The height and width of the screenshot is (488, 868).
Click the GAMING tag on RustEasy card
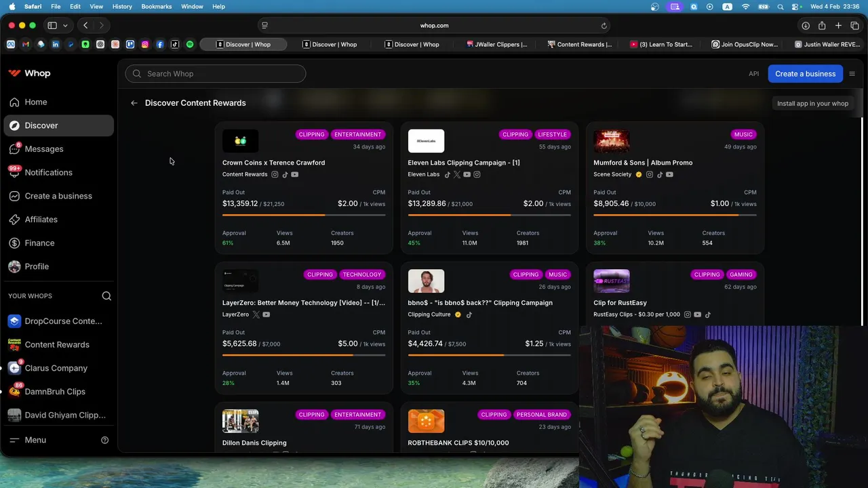tap(741, 274)
